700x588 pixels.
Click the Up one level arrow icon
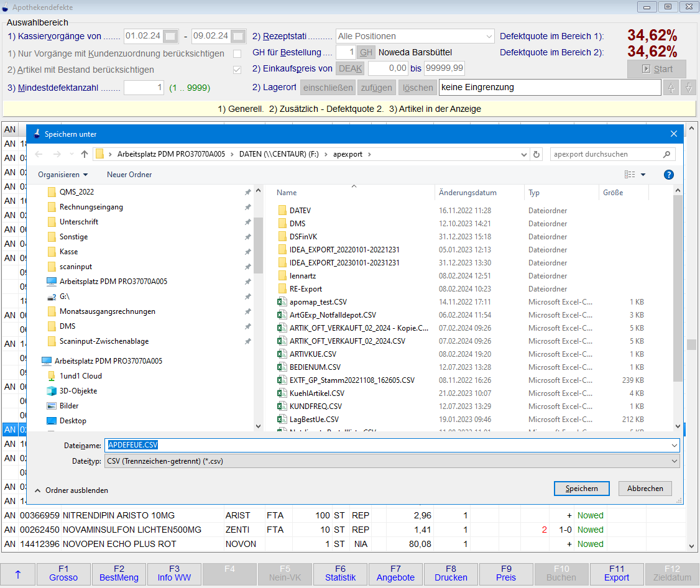point(85,154)
